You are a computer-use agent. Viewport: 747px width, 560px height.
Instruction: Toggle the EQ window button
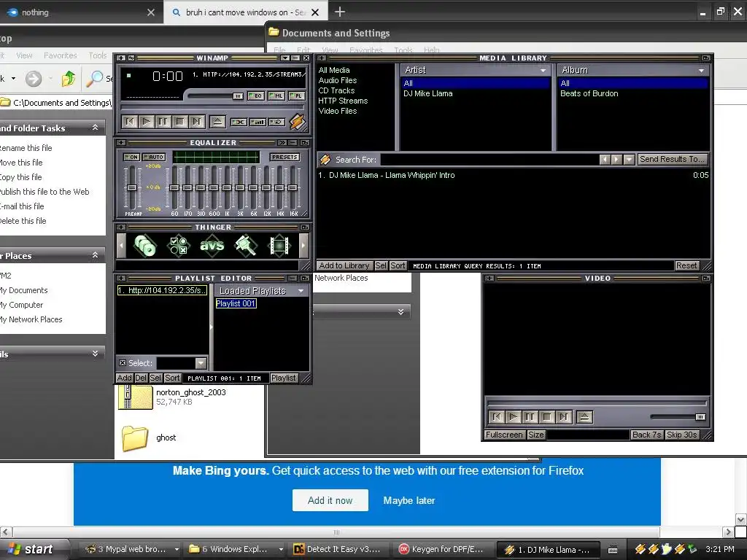point(256,96)
